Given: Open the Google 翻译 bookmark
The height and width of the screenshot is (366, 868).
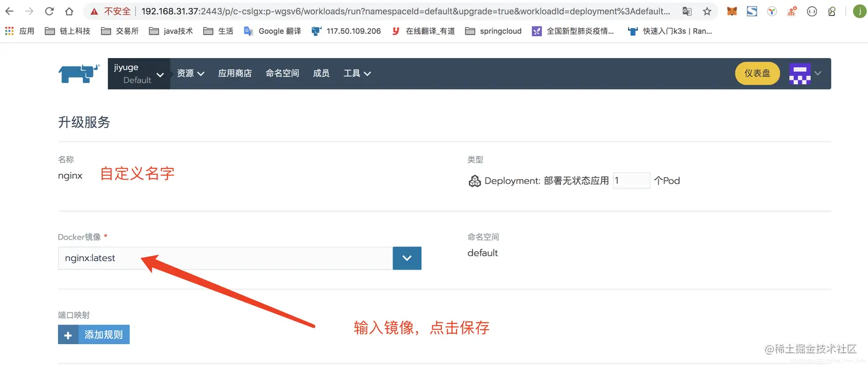Looking at the screenshot, I should point(273,31).
